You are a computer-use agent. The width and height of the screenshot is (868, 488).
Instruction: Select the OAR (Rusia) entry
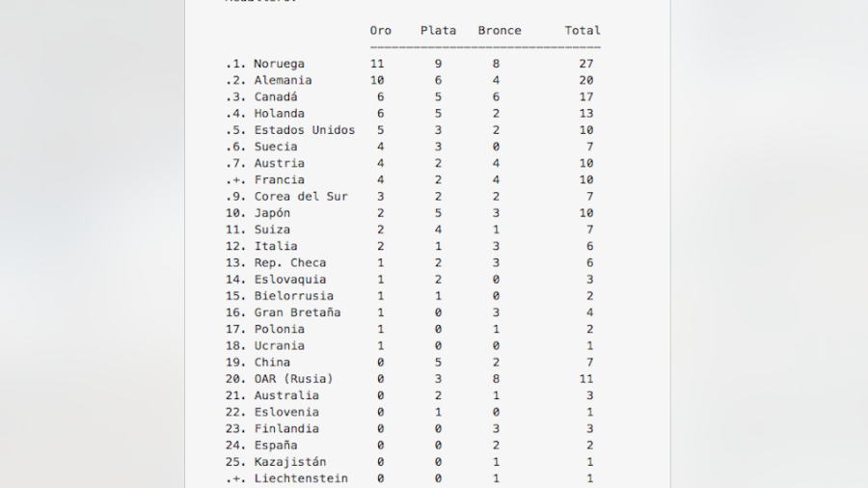293,379
